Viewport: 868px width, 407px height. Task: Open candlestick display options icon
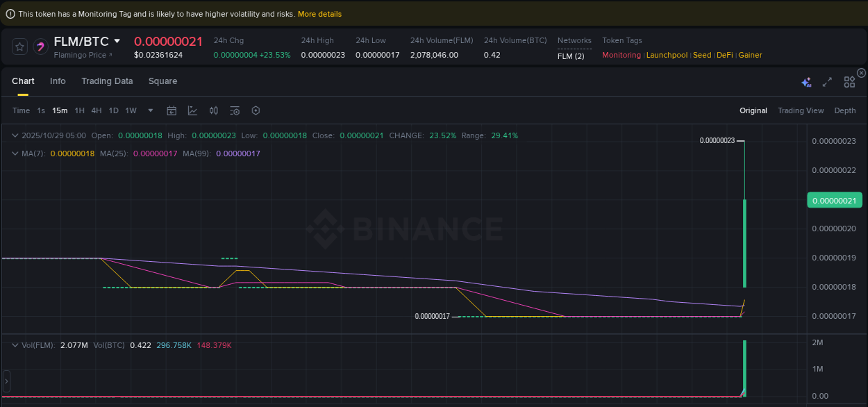point(213,110)
